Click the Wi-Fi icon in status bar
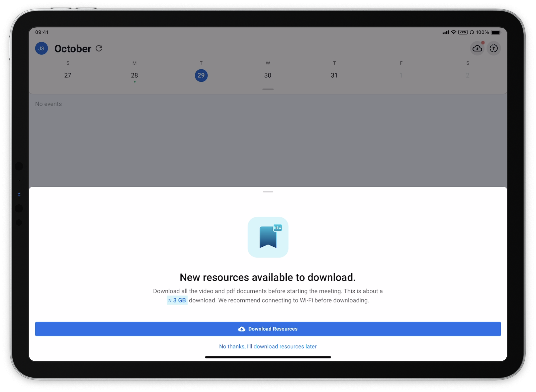Screen dimensions: 536x392 click(x=454, y=32)
